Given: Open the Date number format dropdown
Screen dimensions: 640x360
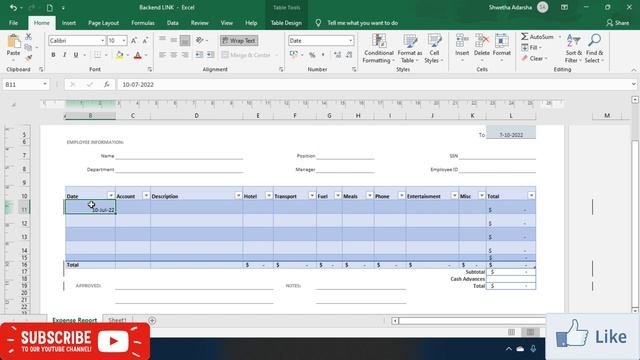Looking at the screenshot, I should coord(350,40).
